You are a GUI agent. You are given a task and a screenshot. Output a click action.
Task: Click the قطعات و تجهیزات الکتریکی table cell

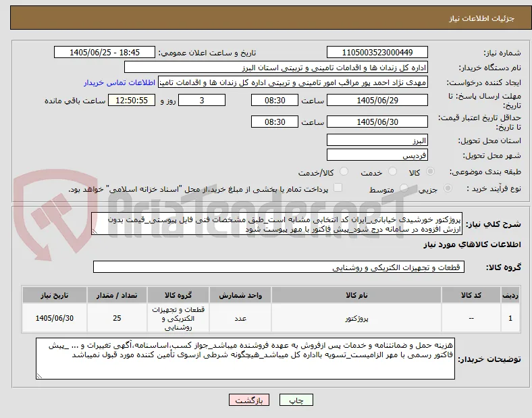click(x=178, y=318)
